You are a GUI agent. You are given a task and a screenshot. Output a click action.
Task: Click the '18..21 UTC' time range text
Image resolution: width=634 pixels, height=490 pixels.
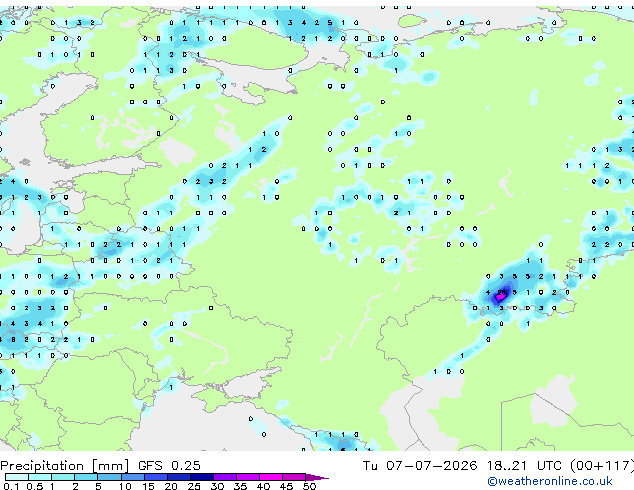(x=524, y=466)
